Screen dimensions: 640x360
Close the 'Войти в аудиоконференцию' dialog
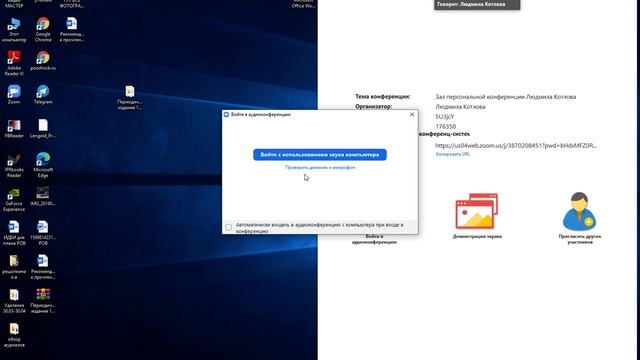(x=412, y=115)
